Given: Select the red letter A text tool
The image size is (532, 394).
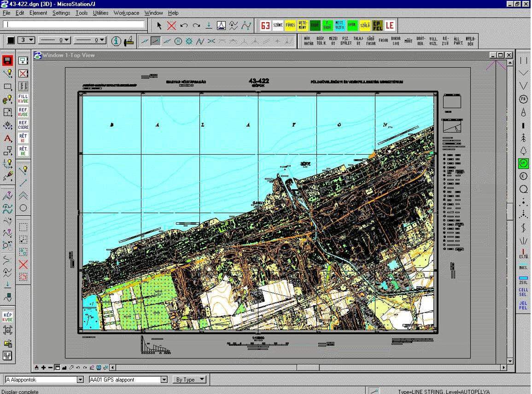Looking at the screenshot, I should click(x=7, y=138).
